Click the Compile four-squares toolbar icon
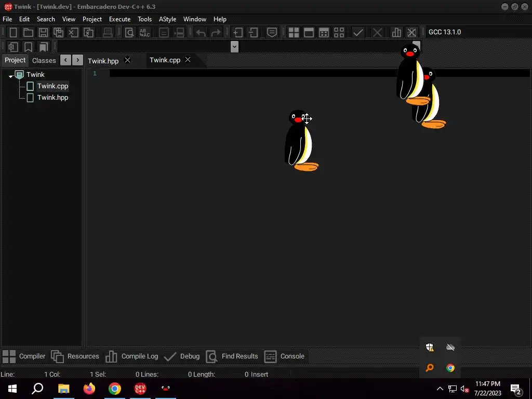This screenshot has height=399, width=532. tap(294, 33)
